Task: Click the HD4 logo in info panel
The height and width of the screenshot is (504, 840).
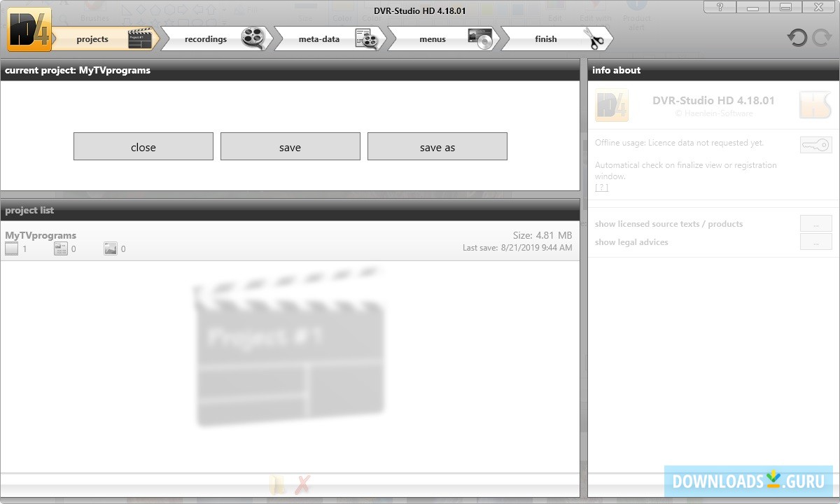Action: (612, 106)
